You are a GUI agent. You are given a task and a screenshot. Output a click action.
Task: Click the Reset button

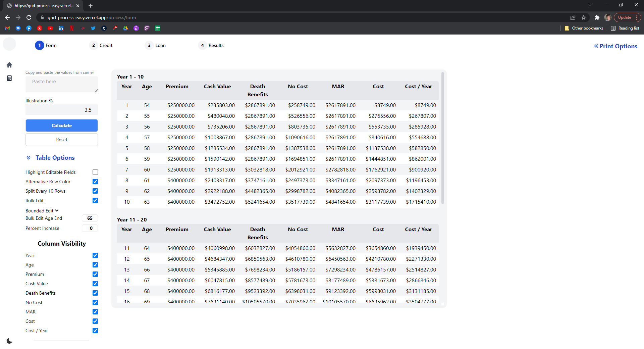[62, 140]
